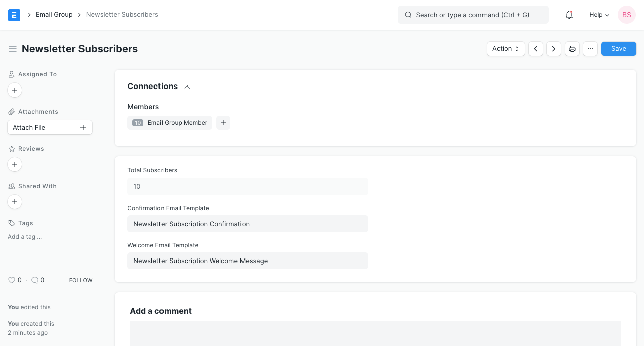Open the app home via the E logo
The image size is (644, 346).
[x=14, y=15]
